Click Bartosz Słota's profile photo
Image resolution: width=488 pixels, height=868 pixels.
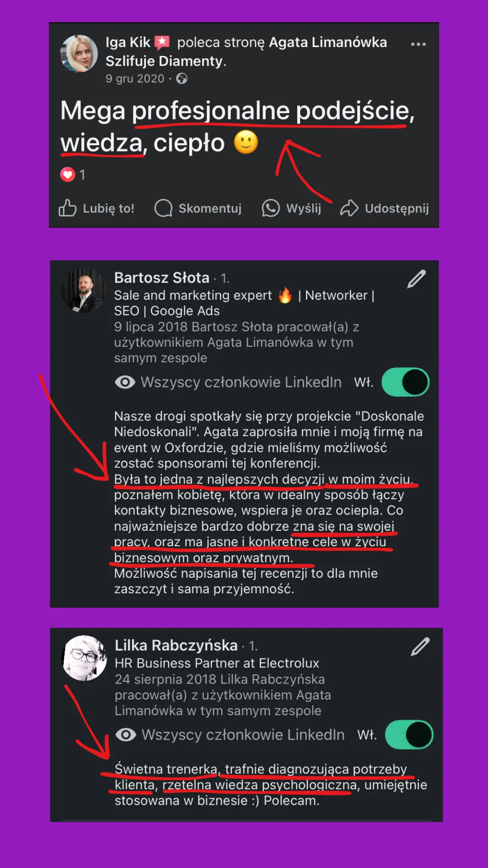[84, 290]
